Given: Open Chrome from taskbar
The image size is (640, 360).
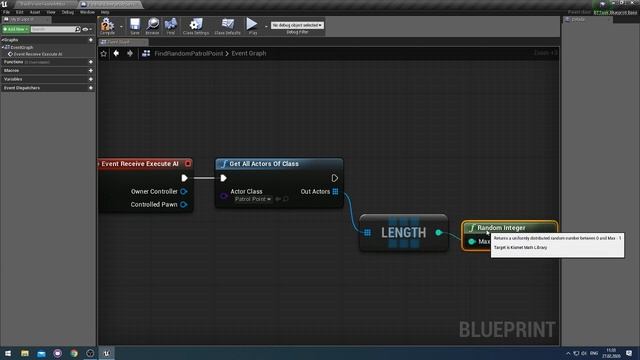Looking at the screenshot, I should tap(74, 353).
